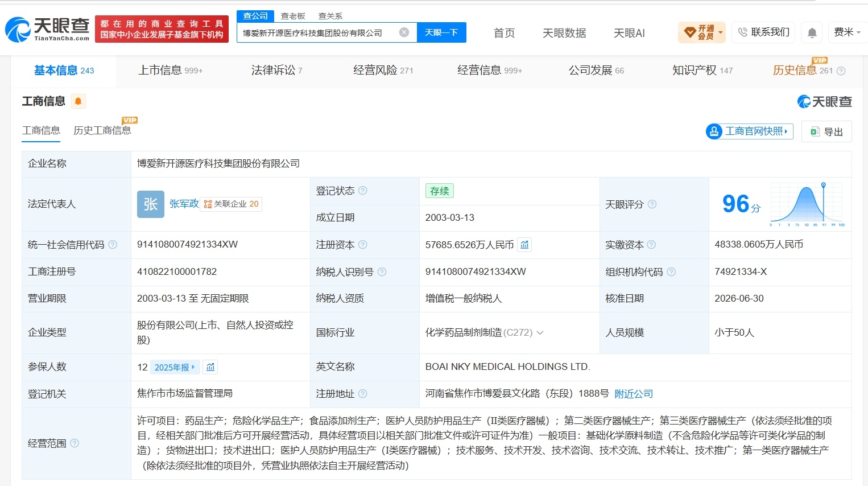Click the 57685.6526万人民币 value
The image size is (868, 486).
coord(469,245)
